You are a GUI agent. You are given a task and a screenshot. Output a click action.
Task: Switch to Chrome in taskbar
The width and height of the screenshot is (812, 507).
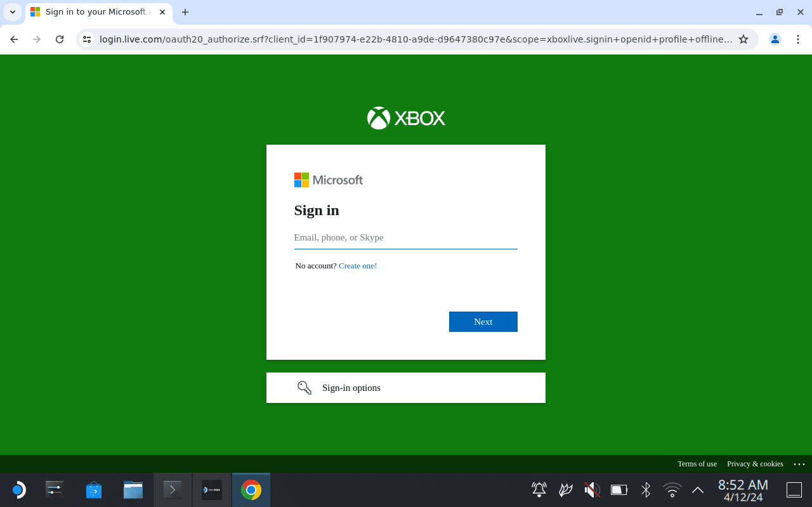pos(251,490)
